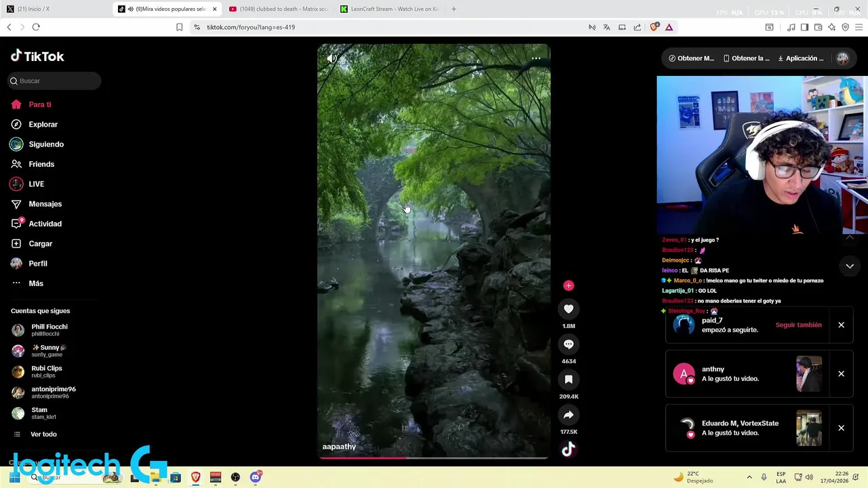Open the Brave wallet icon

pos(818,27)
